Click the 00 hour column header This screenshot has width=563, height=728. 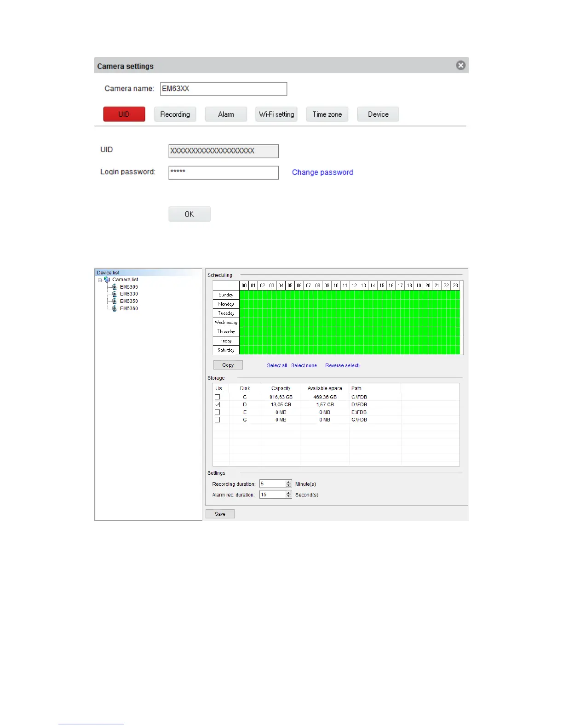pos(244,285)
